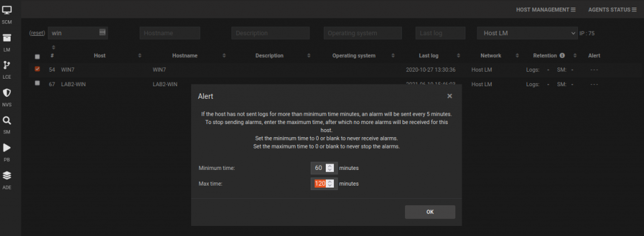
Task: Click Host LM cell in WIN7 row
Action: 481,70
